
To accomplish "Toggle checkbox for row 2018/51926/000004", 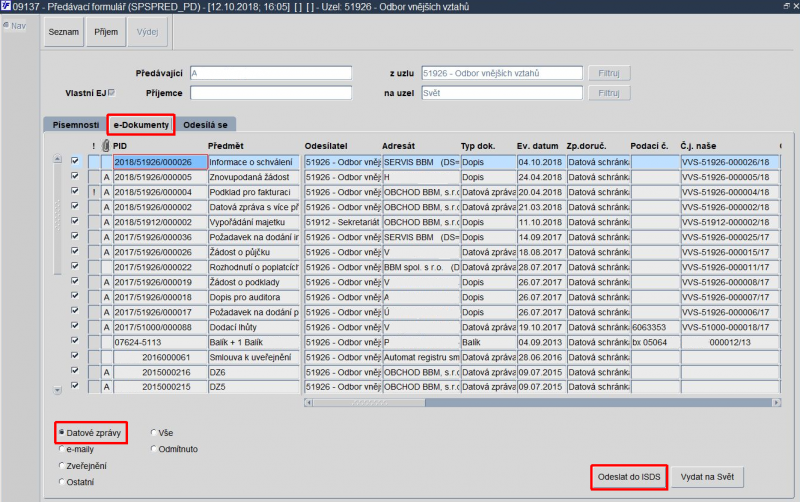I will (x=75, y=191).
